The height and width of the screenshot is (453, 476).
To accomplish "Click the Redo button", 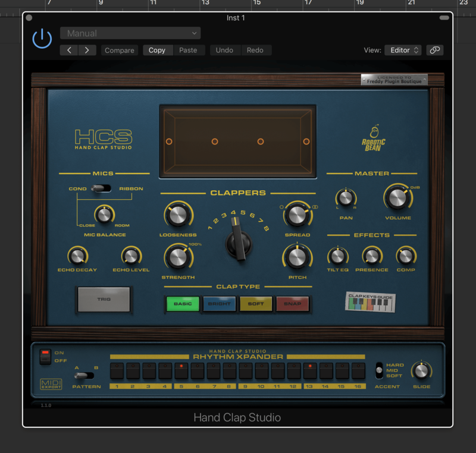I will (255, 50).
